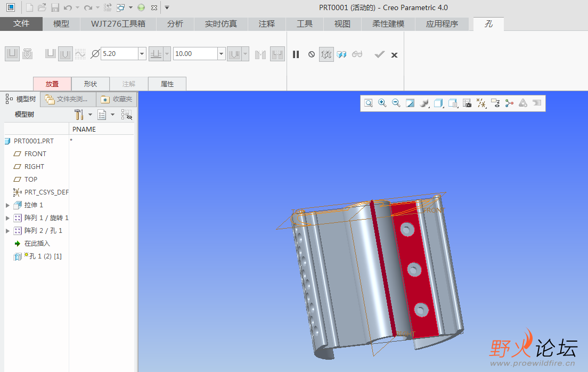Toggle the annotation display icon

pyautogui.click(x=495, y=103)
